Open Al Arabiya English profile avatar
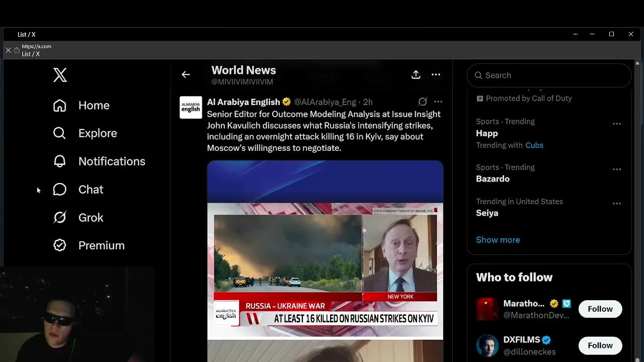This screenshot has height=362, width=644. (x=191, y=108)
